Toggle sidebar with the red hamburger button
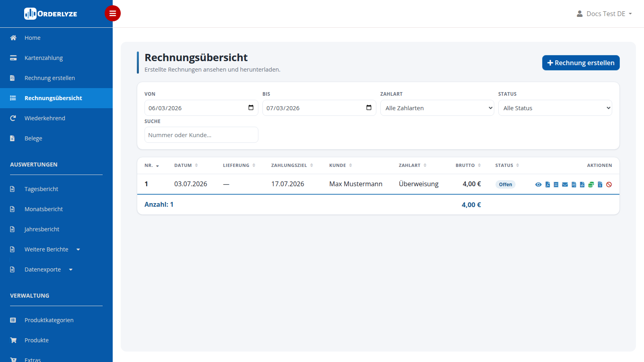Image resolution: width=644 pixels, height=362 pixels. 113,13
